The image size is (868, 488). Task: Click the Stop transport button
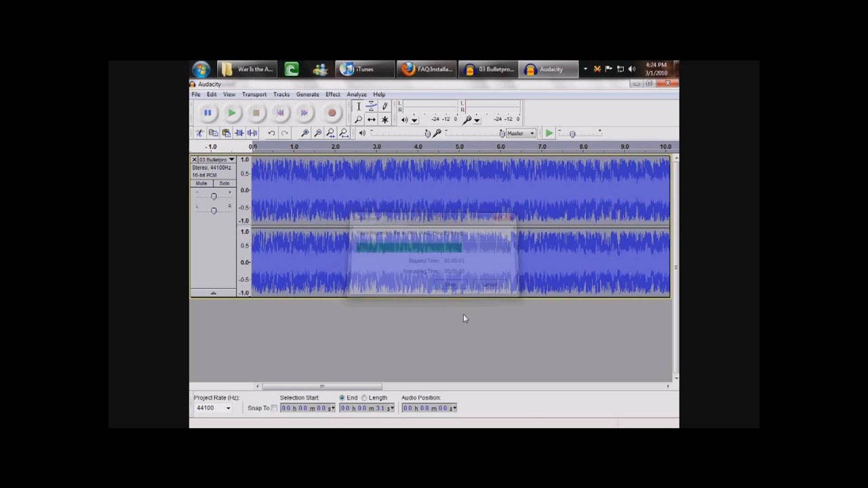pos(256,113)
